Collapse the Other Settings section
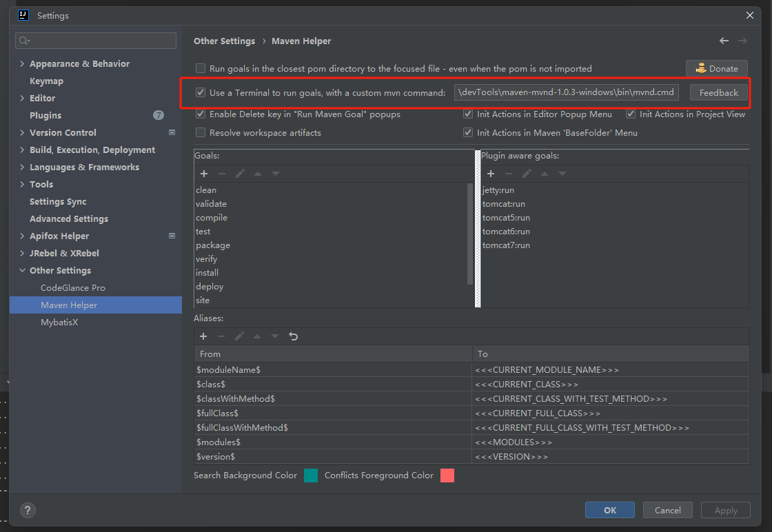Image resolution: width=772 pixels, height=532 pixels. (22, 270)
